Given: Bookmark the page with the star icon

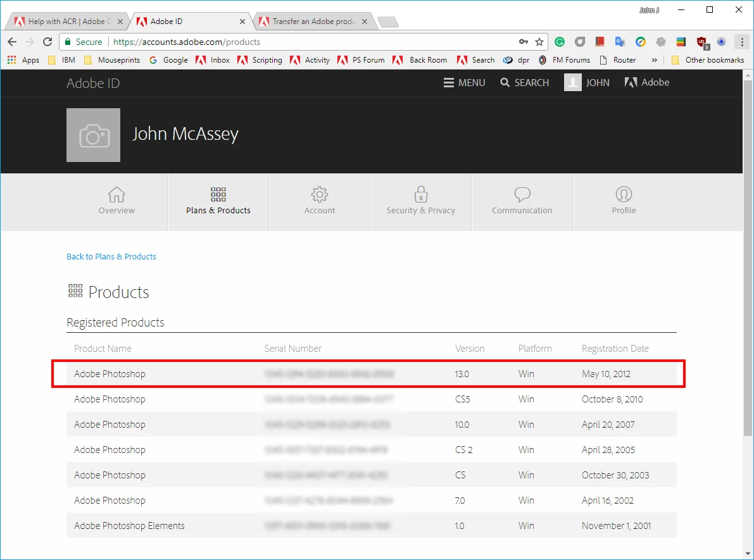Looking at the screenshot, I should click(539, 42).
